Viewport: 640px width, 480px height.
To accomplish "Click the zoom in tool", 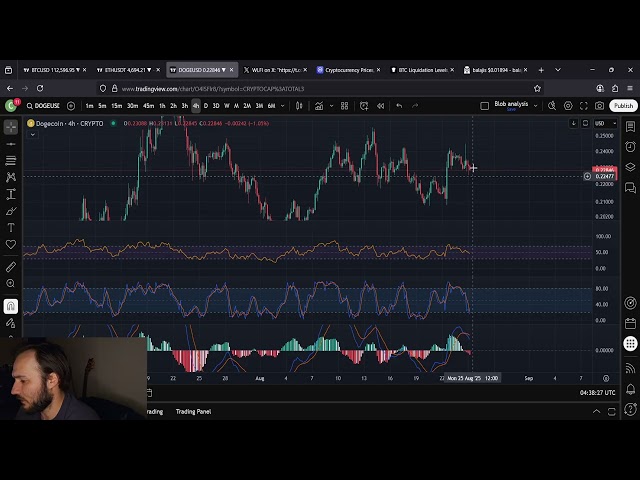I will (11, 284).
